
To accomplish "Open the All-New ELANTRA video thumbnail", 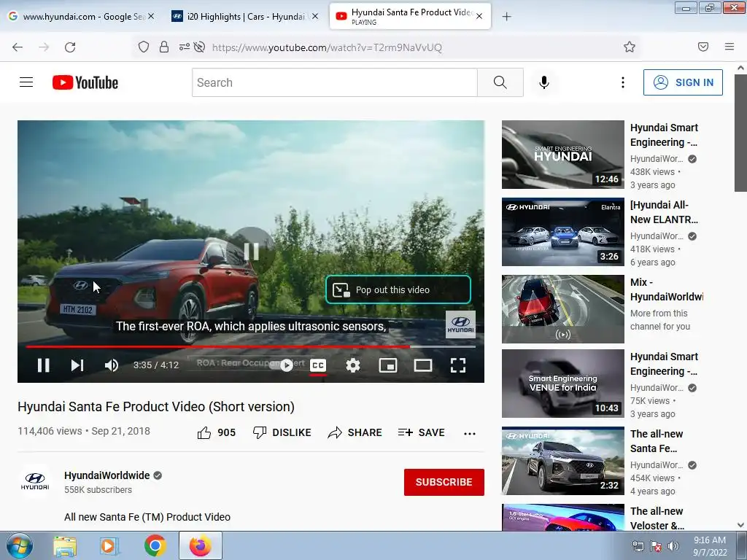I will (562, 232).
